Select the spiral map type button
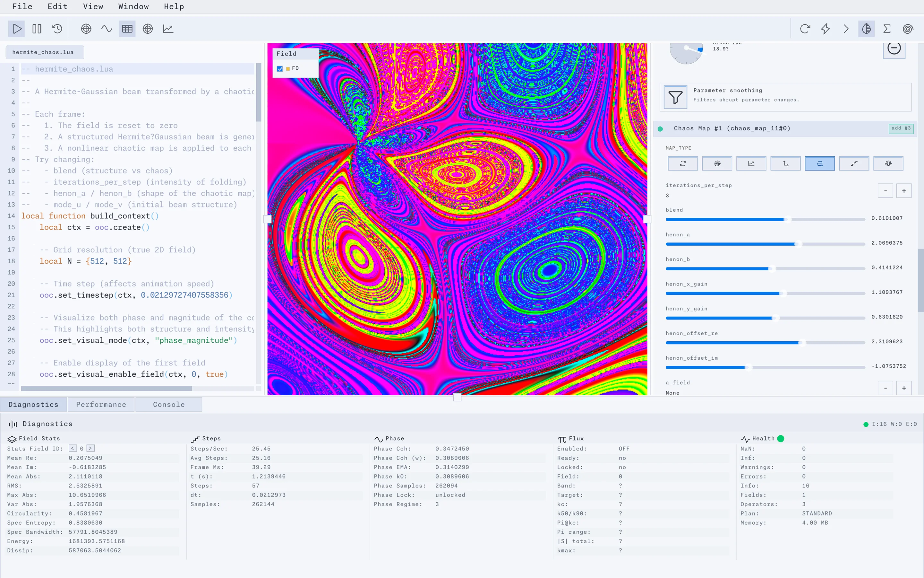This screenshot has width=924, height=578. (717, 164)
